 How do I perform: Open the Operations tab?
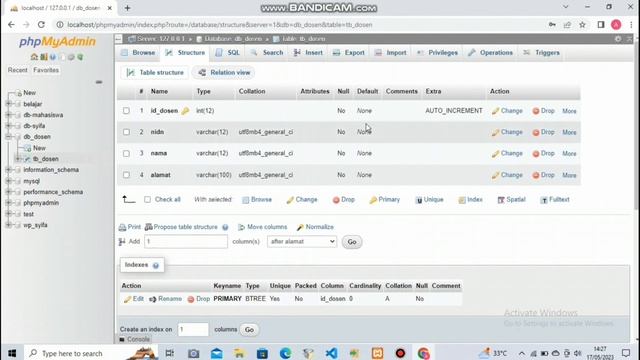[x=491, y=53]
